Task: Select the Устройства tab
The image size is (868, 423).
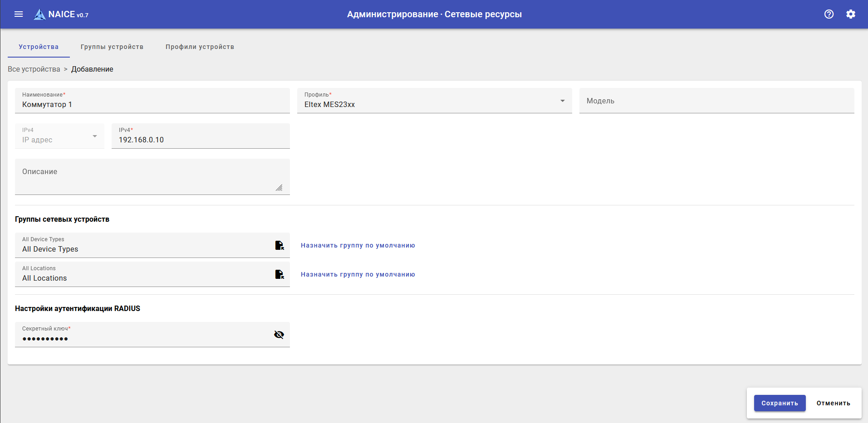Action: click(39, 47)
